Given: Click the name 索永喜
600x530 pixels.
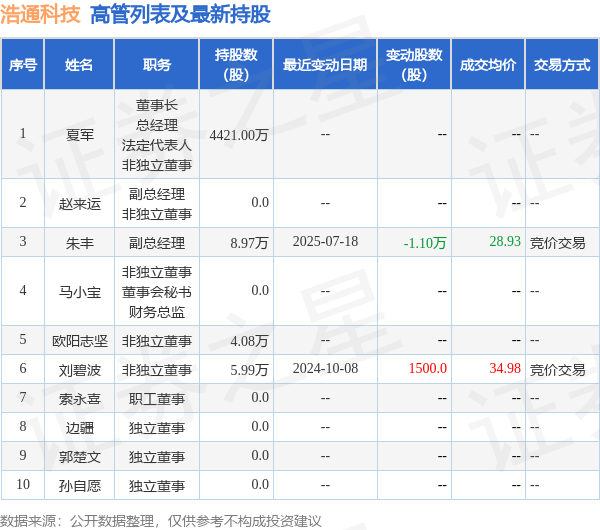Looking at the screenshot, I should [x=80, y=399].
